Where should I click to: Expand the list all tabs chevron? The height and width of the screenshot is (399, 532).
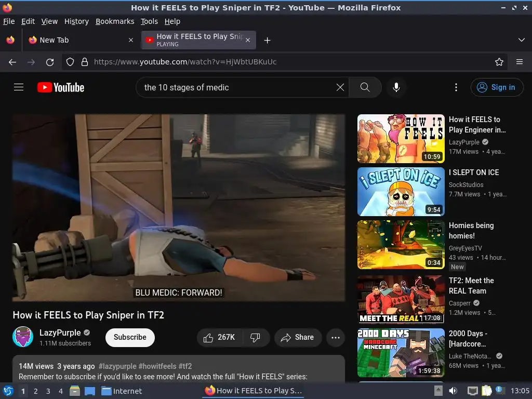pyautogui.click(x=522, y=40)
